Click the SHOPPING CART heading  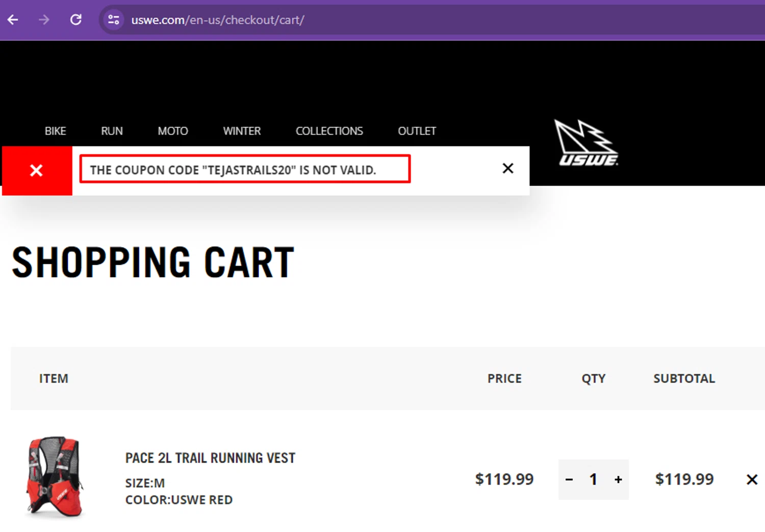pyautogui.click(x=153, y=262)
